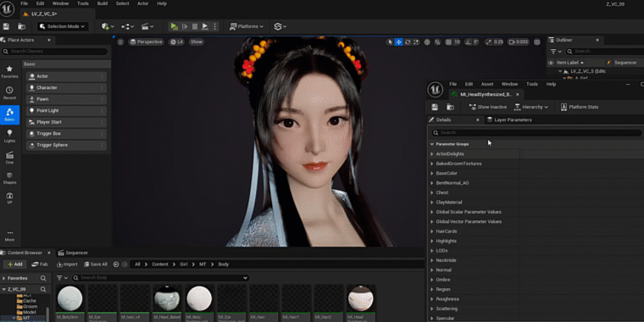This screenshot has width=644, height=322.
Task: Save the current level with floppy icon
Action: 6,26
